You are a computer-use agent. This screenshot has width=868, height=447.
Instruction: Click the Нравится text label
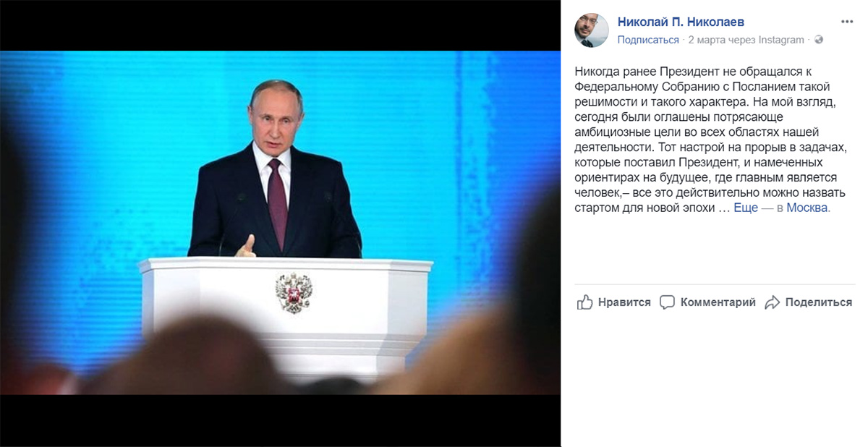624,302
